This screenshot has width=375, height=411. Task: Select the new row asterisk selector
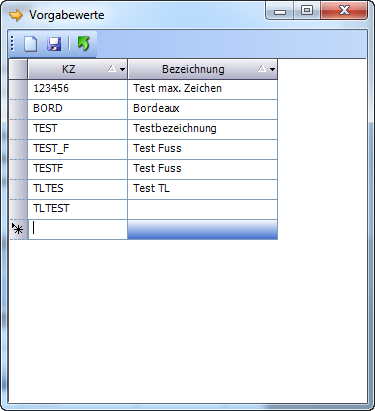(18, 229)
